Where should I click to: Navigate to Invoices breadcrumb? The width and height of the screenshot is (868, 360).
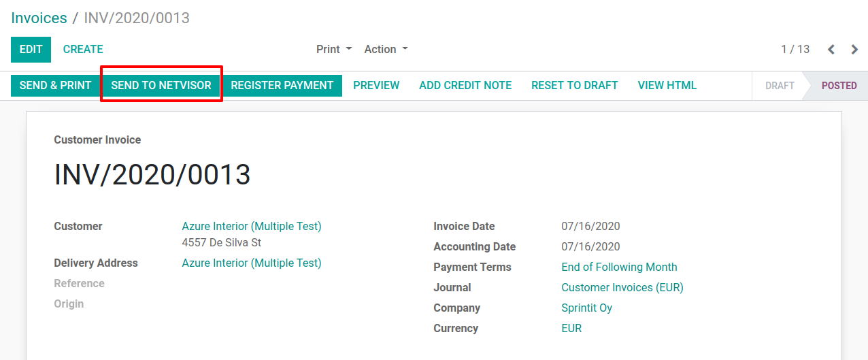point(39,18)
